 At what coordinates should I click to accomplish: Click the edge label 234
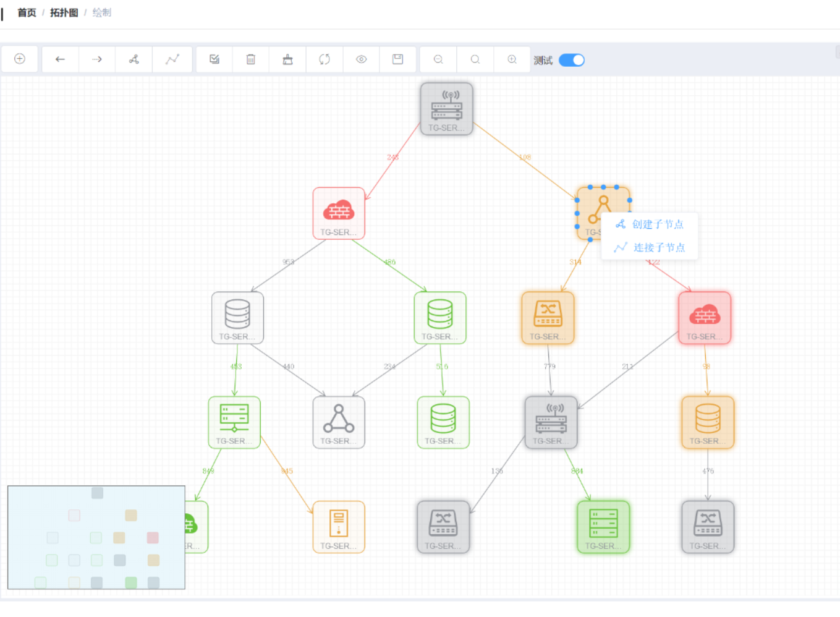click(389, 367)
